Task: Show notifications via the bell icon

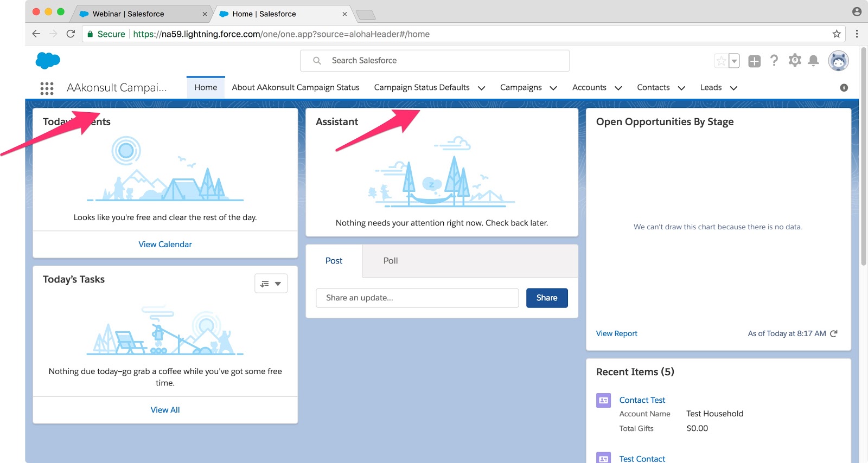Action: (813, 61)
